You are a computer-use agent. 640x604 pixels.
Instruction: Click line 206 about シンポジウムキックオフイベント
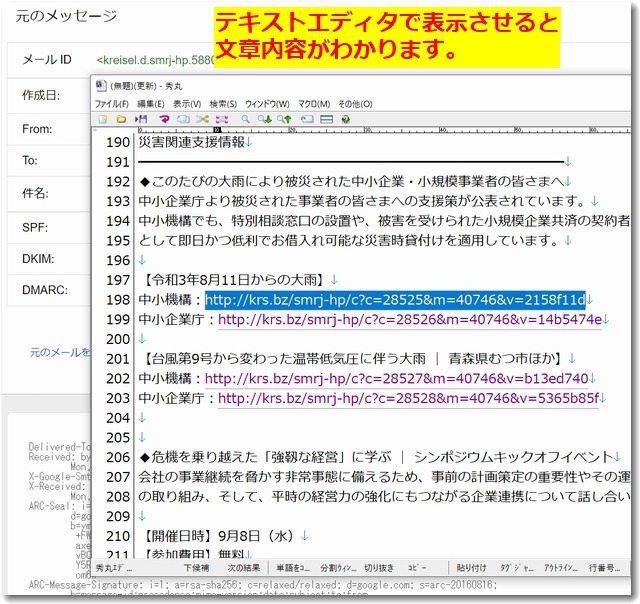pos(376,457)
